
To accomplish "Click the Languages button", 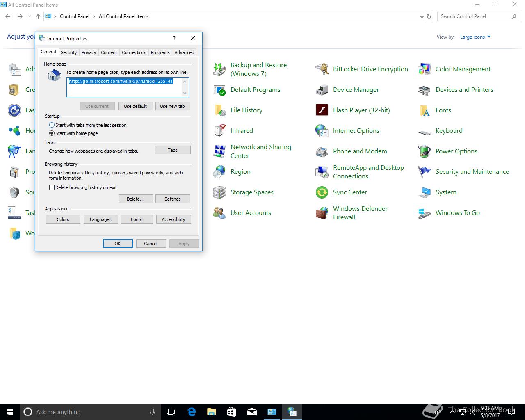I will 100,219.
